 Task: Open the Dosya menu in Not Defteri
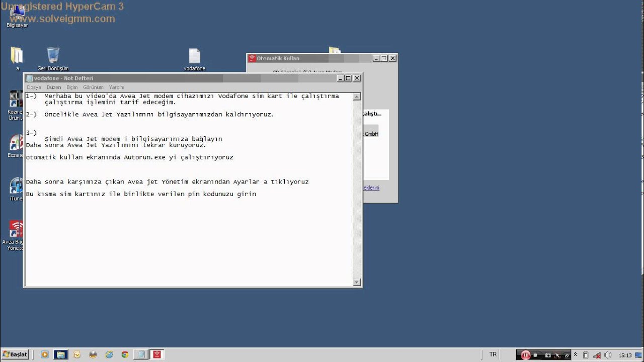click(x=34, y=87)
